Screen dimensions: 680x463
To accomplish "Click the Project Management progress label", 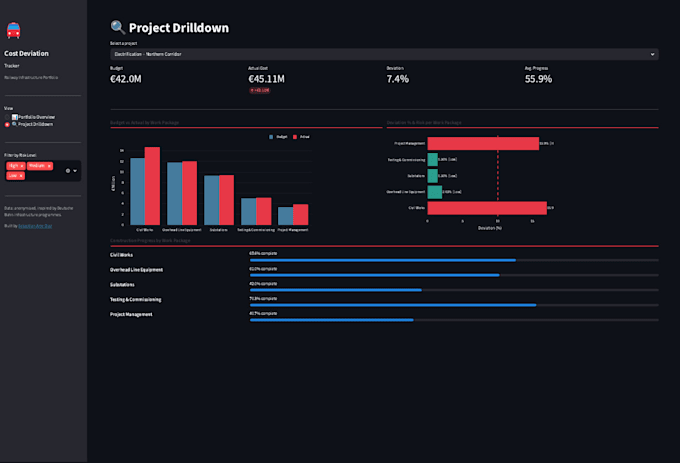I will pyautogui.click(x=131, y=314).
